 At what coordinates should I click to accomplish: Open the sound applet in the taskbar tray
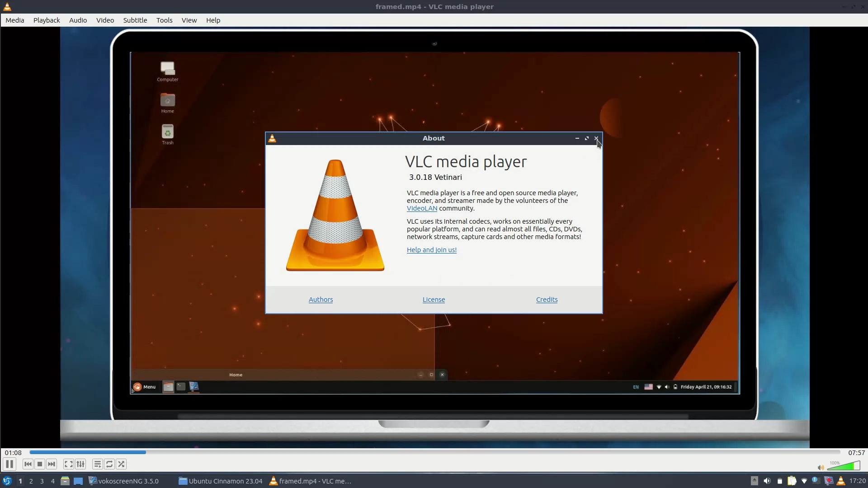(x=767, y=481)
